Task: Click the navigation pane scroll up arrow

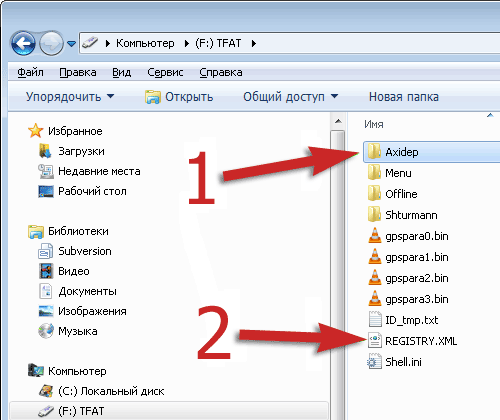Action: click(x=338, y=121)
